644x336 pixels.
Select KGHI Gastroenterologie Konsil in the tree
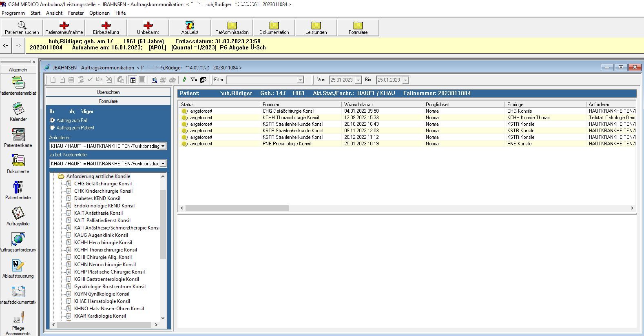[x=106, y=279]
